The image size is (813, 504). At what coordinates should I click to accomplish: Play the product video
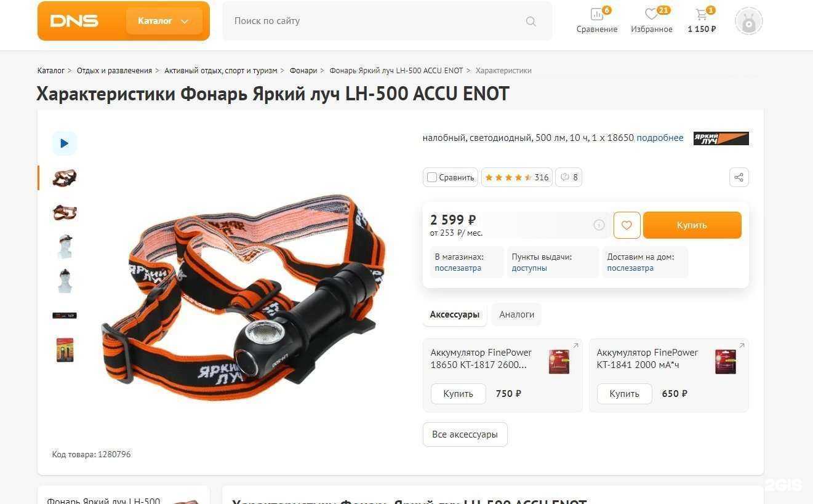[65, 143]
